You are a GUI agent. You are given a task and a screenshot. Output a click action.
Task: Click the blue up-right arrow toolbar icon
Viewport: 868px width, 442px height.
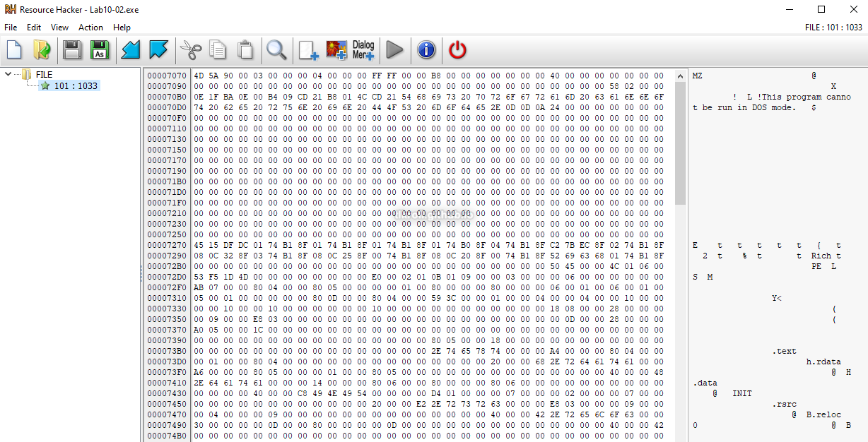158,49
